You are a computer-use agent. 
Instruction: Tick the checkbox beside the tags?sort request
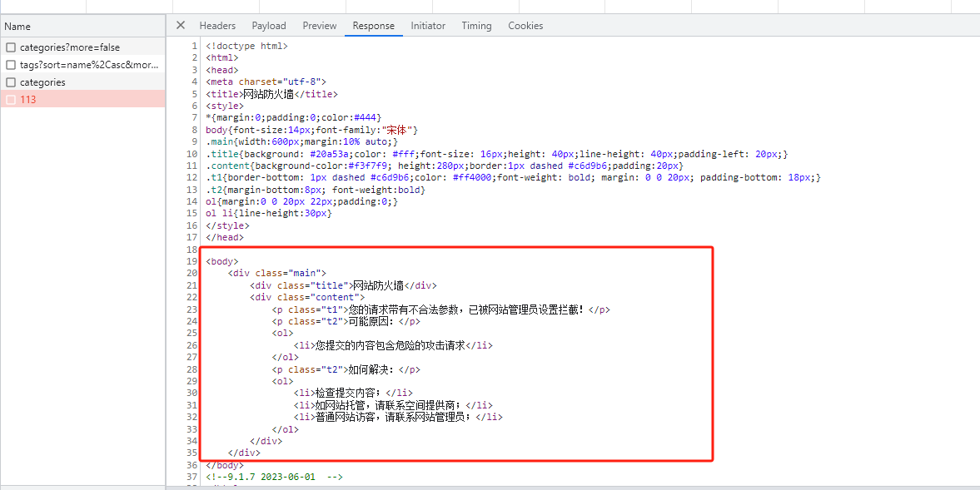[x=11, y=65]
